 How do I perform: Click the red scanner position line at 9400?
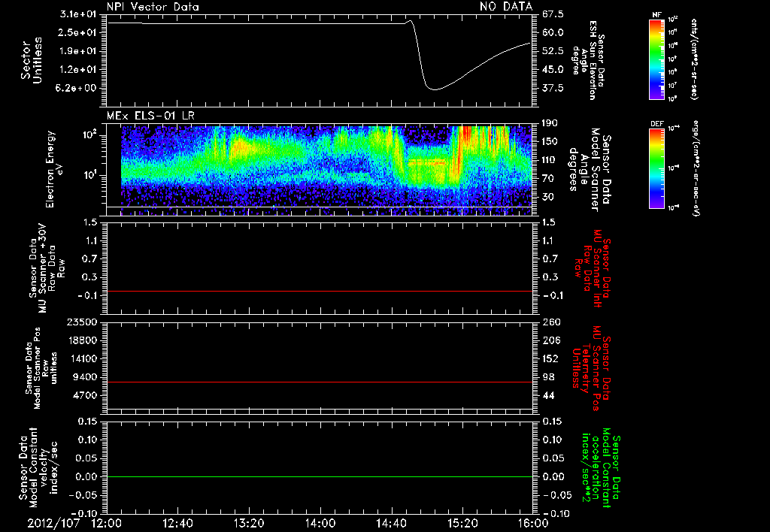(x=320, y=382)
